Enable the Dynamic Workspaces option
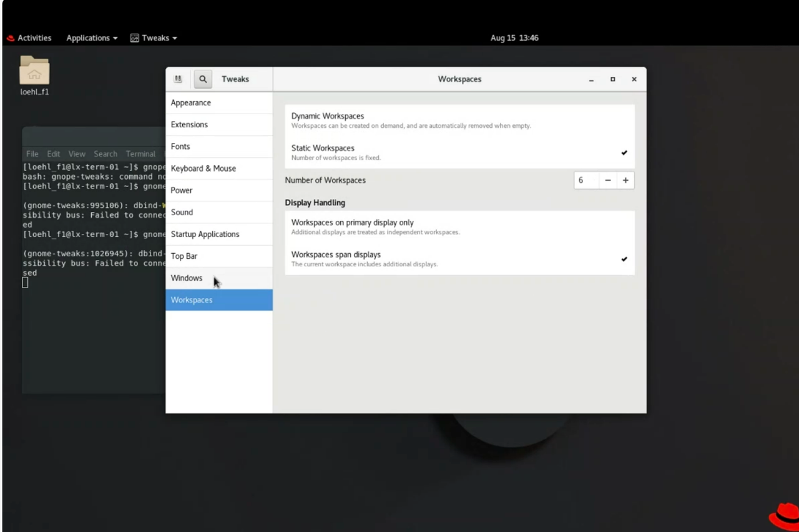This screenshot has height=532, width=799. pyautogui.click(x=459, y=120)
